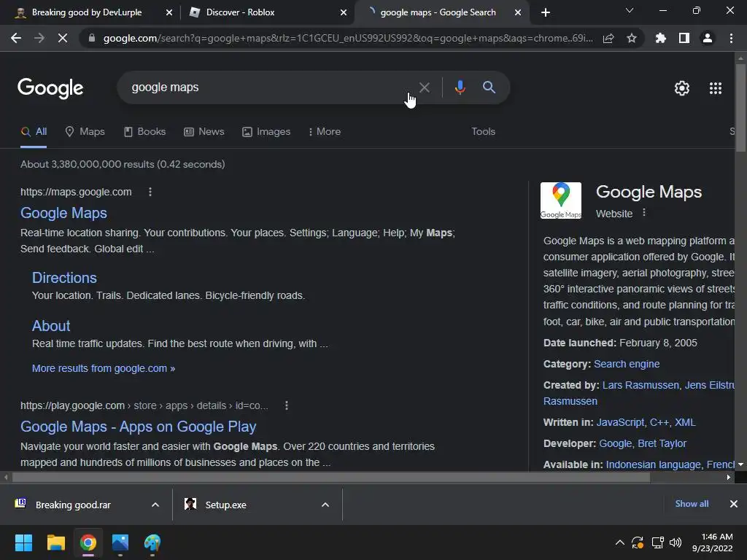Toggle Chrome side panel icon
This screenshot has height=560, width=747.
[684, 38]
